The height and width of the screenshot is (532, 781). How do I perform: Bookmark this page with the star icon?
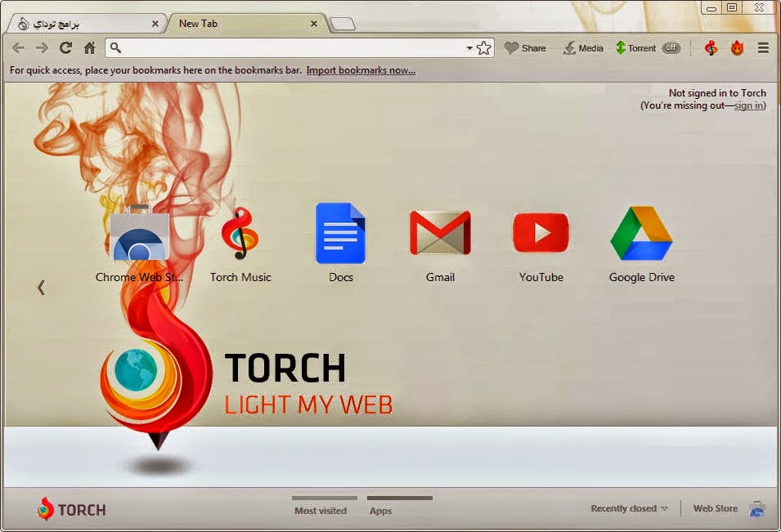click(x=483, y=47)
